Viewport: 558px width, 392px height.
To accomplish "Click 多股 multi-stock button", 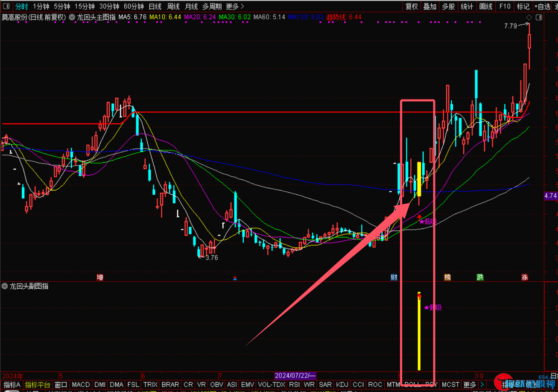I will (448, 6).
